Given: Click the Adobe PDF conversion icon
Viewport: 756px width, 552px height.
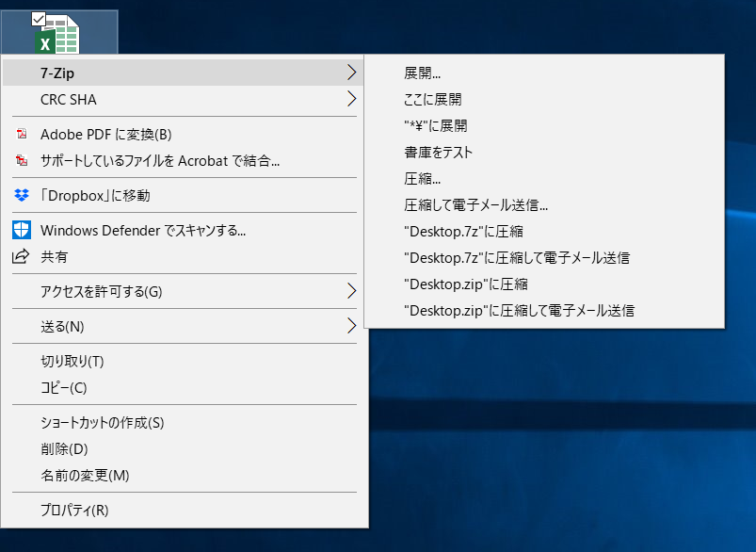Looking at the screenshot, I should [x=22, y=134].
